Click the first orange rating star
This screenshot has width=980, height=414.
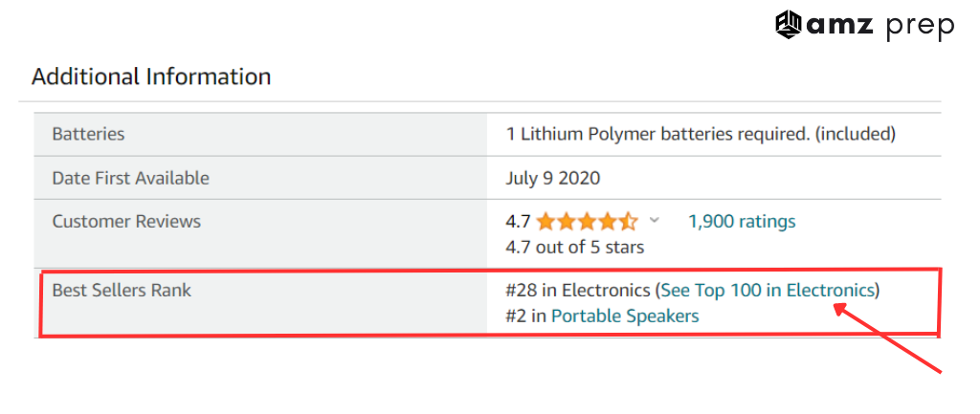click(546, 222)
